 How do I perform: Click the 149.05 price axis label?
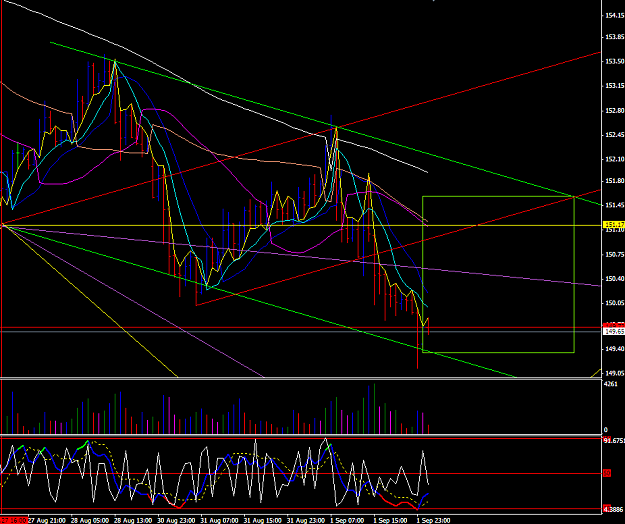615,373
